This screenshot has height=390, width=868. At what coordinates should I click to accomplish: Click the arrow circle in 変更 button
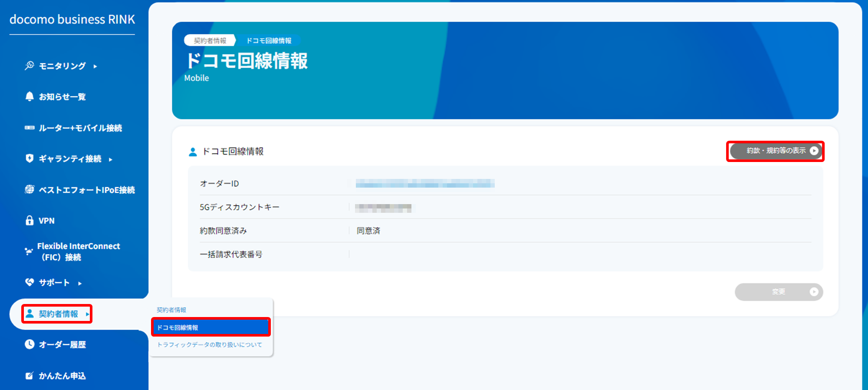point(814,292)
